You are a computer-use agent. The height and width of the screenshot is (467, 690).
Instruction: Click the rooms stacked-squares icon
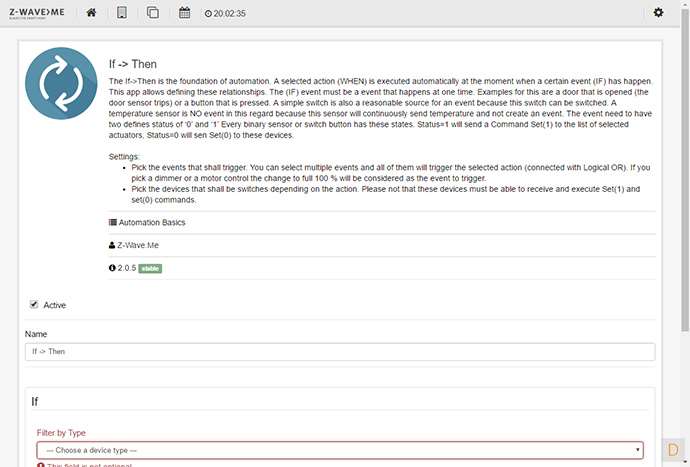(153, 13)
